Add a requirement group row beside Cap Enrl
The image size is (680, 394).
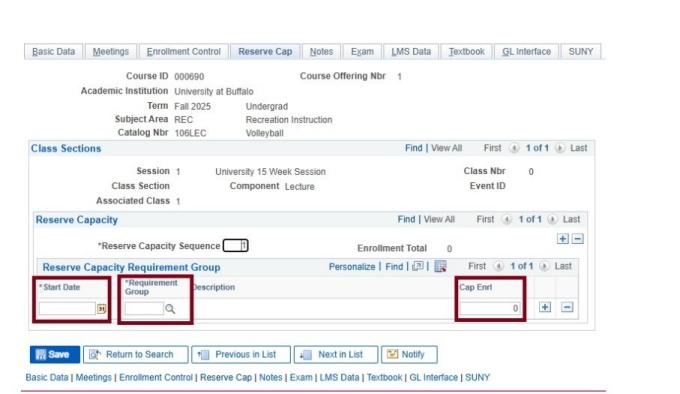tap(545, 307)
